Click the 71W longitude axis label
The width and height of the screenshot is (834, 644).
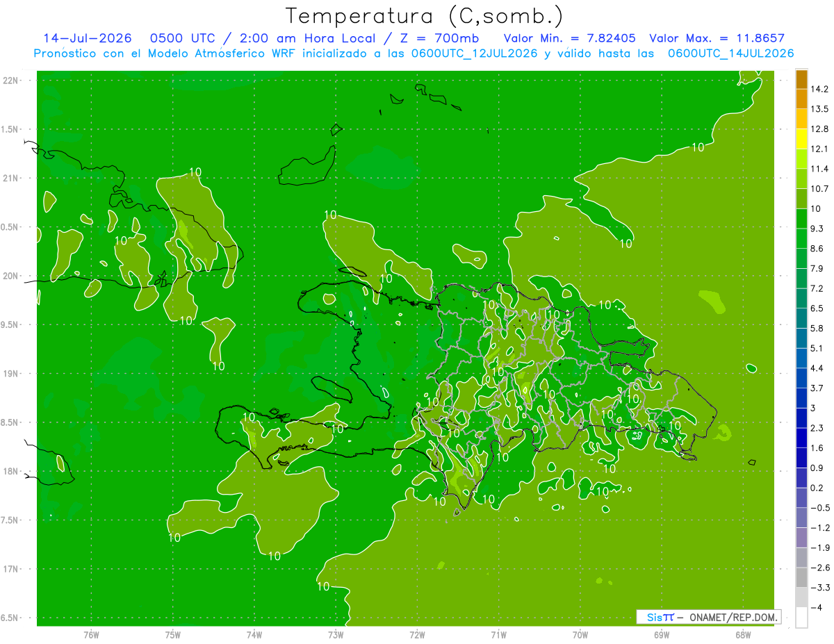tap(498, 635)
